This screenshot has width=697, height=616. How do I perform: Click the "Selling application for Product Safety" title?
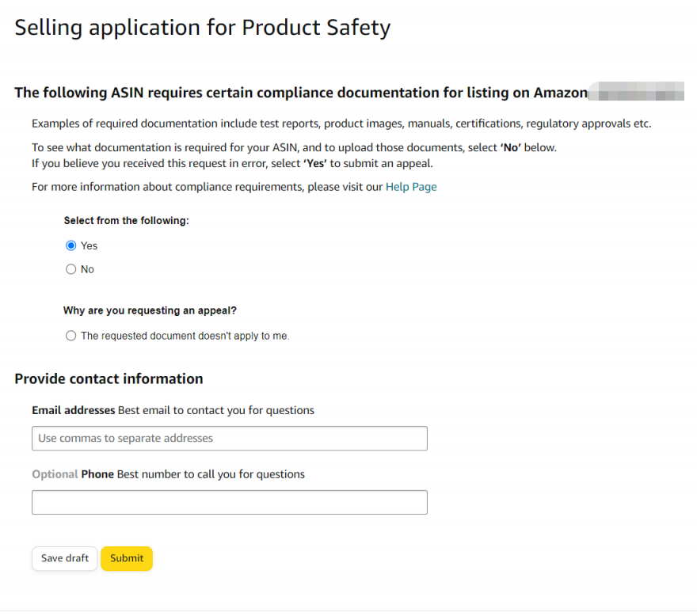tap(203, 29)
